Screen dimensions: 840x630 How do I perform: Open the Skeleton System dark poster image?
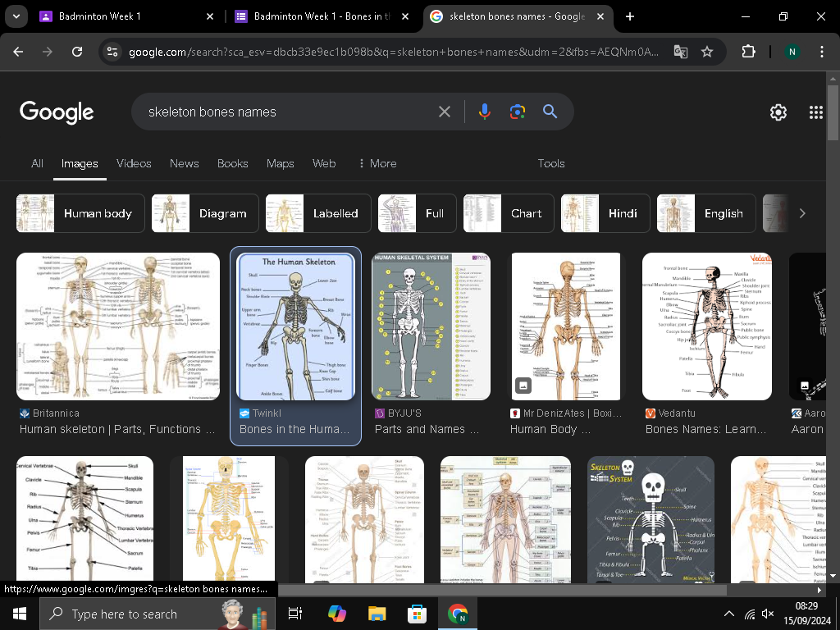651,519
